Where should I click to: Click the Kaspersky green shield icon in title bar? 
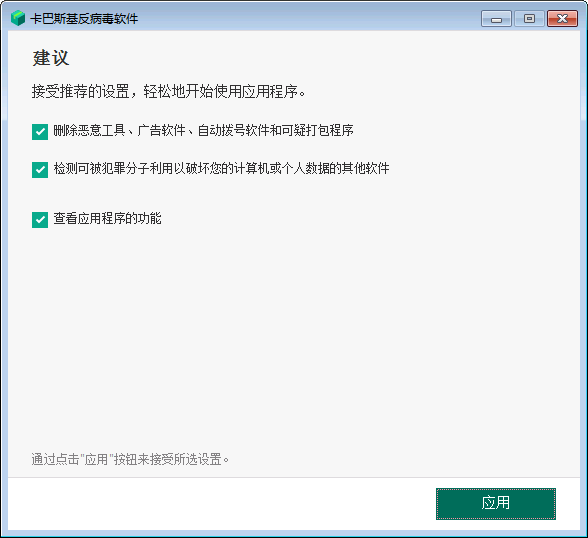[18, 18]
